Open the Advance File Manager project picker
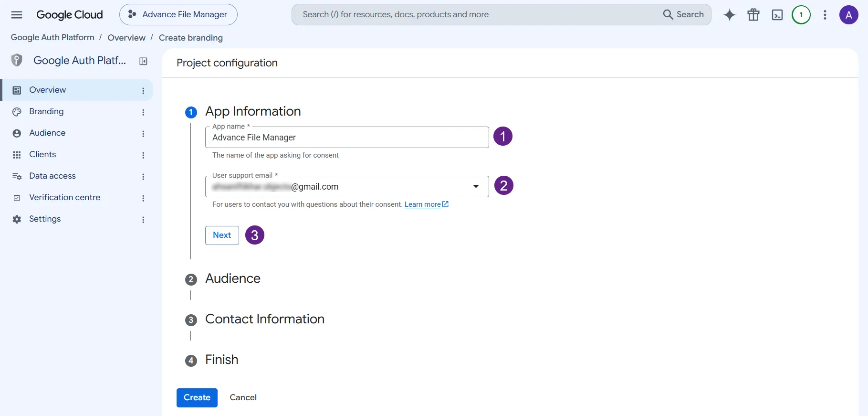The width and height of the screenshot is (868, 416). [x=178, y=15]
